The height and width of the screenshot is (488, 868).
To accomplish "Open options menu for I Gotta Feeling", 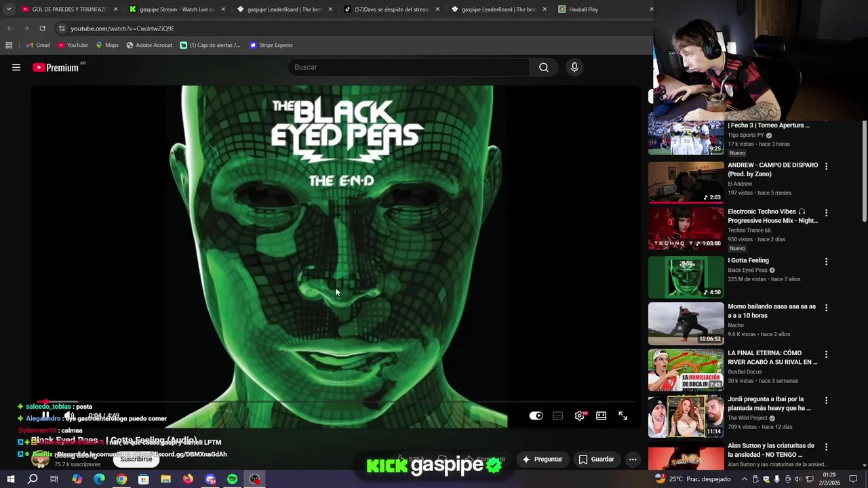I will click(826, 262).
